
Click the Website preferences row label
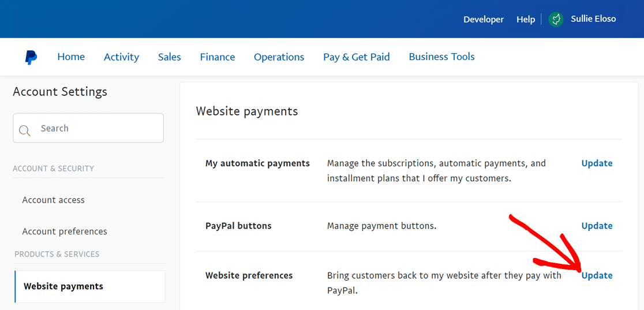coord(249,275)
